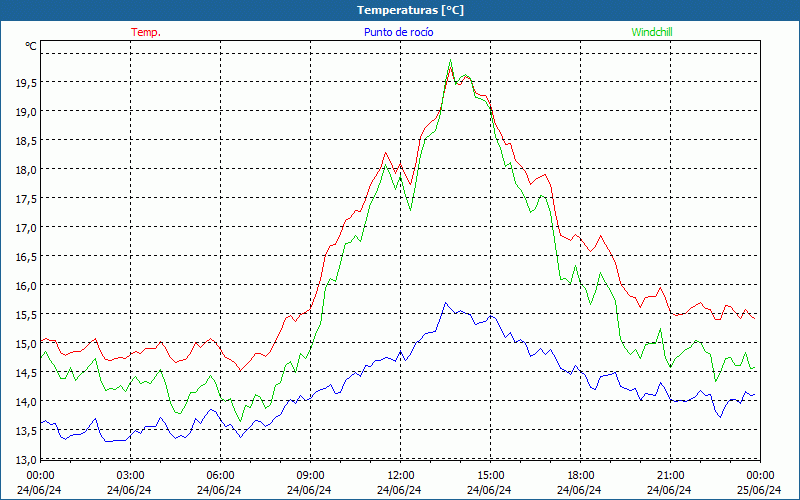Viewport: 800px width, 500px height.
Task: Select the red 'Temp.' legend label
Action: pyautogui.click(x=146, y=32)
